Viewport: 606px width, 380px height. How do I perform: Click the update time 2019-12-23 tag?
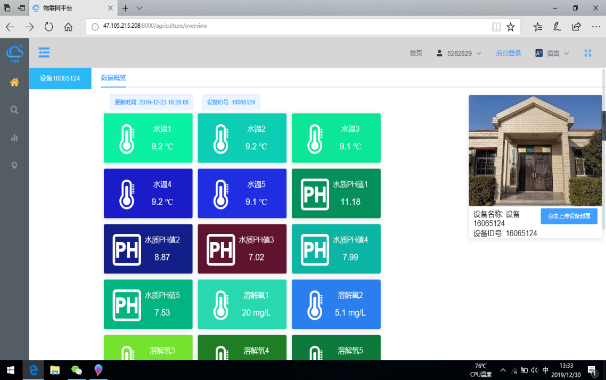point(152,102)
